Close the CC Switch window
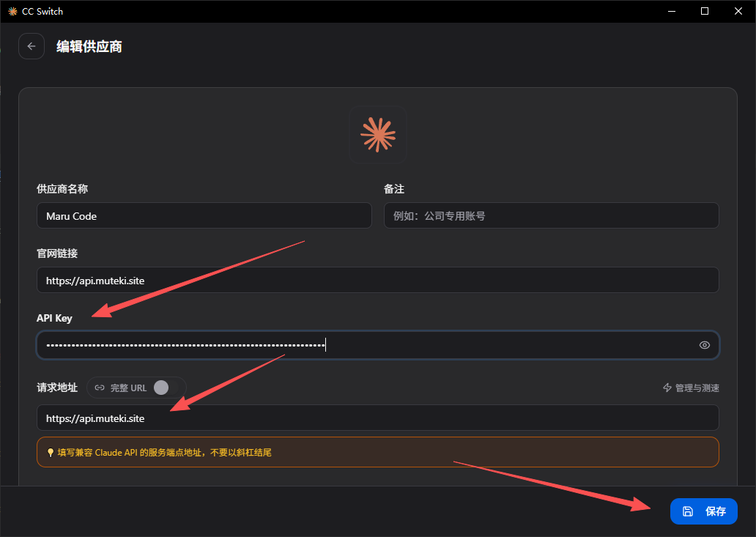This screenshot has width=756, height=537. coord(738,11)
